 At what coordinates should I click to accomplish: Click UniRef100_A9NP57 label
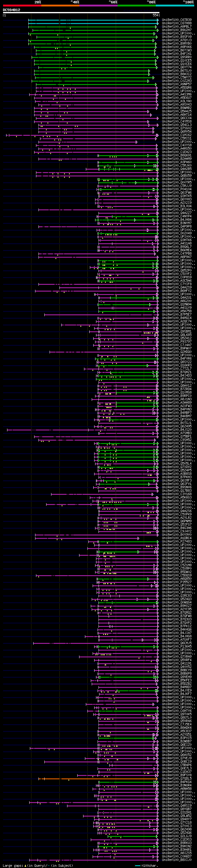point(177,84)
